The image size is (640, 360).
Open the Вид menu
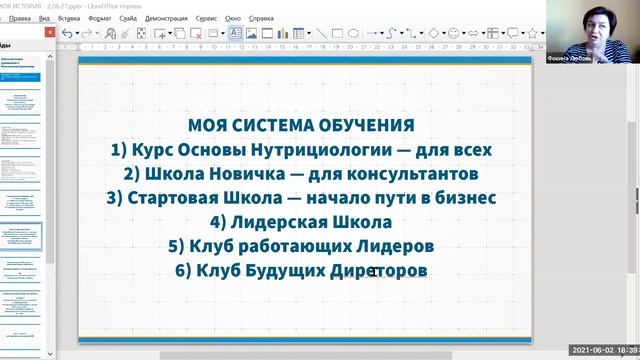44,18
